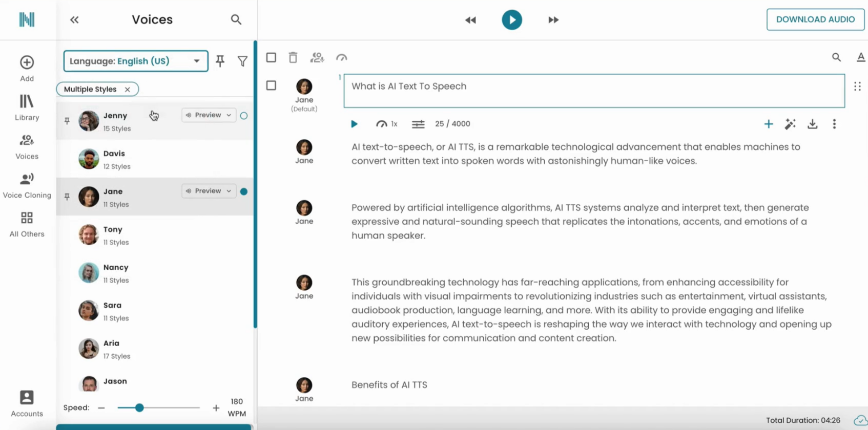Click the pin icon beside language selector
868x430 pixels.
pos(220,61)
